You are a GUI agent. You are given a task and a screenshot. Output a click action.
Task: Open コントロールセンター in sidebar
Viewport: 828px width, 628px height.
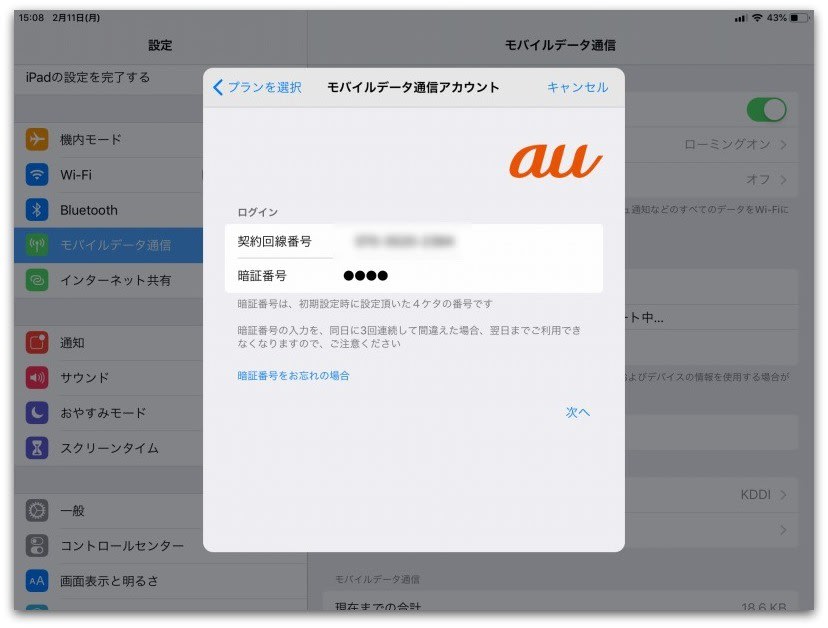point(108,546)
